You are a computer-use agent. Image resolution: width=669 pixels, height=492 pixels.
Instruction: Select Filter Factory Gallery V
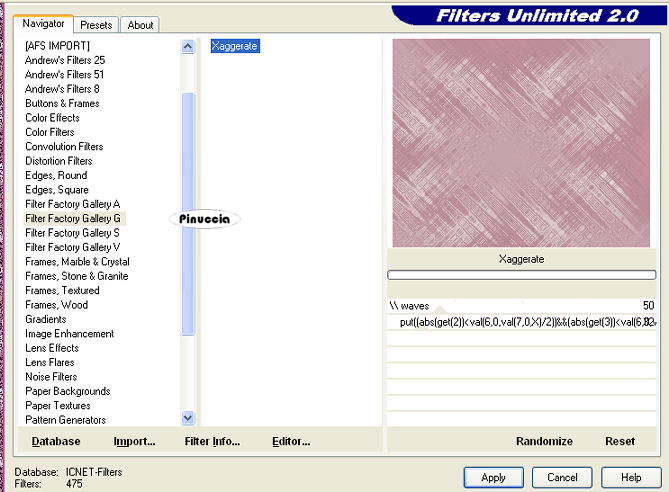[x=73, y=247]
